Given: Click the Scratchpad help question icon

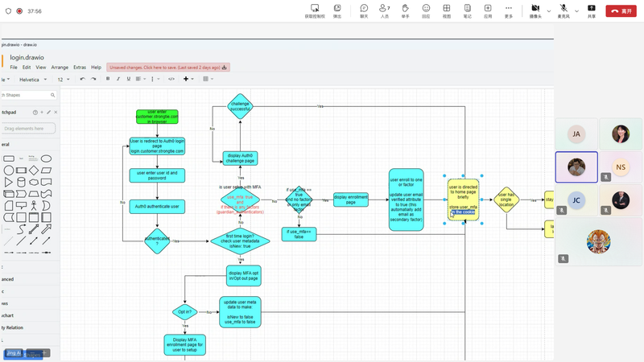Looking at the screenshot, I should (35, 113).
